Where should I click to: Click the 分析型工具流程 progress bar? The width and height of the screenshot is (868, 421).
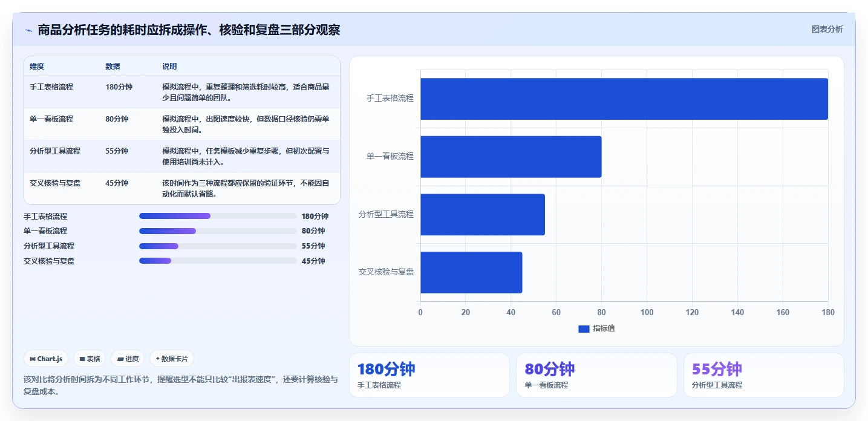[x=218, y=246]
